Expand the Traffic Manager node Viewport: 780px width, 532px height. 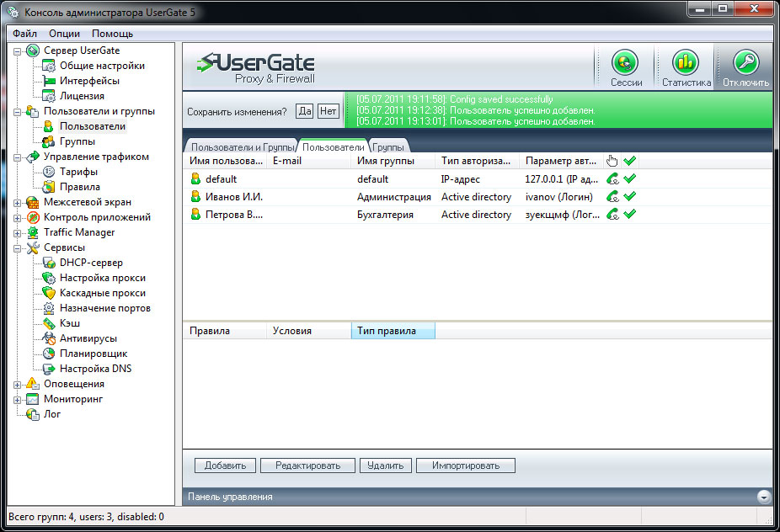pos(18,233)
